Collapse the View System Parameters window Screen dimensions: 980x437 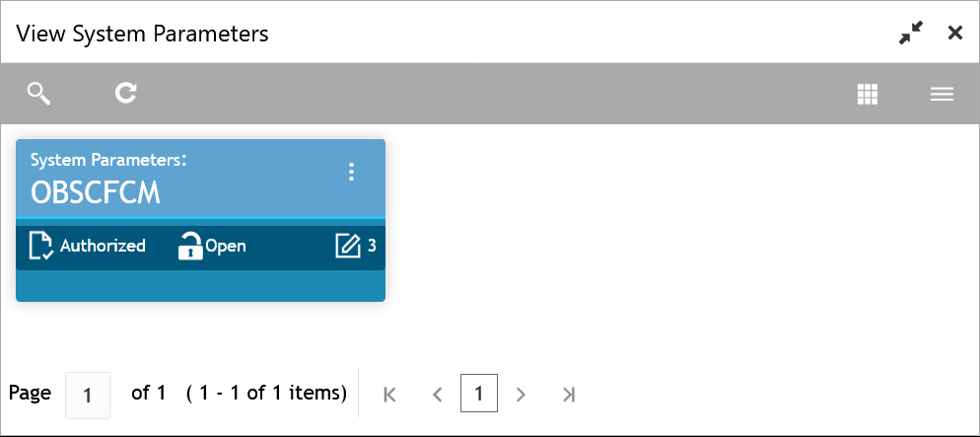(911, 34)
